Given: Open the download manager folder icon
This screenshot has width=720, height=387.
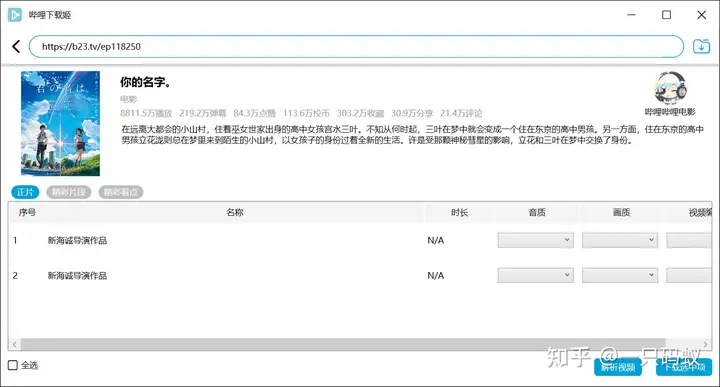Looking at the screenshot, I should coord(701,46).
